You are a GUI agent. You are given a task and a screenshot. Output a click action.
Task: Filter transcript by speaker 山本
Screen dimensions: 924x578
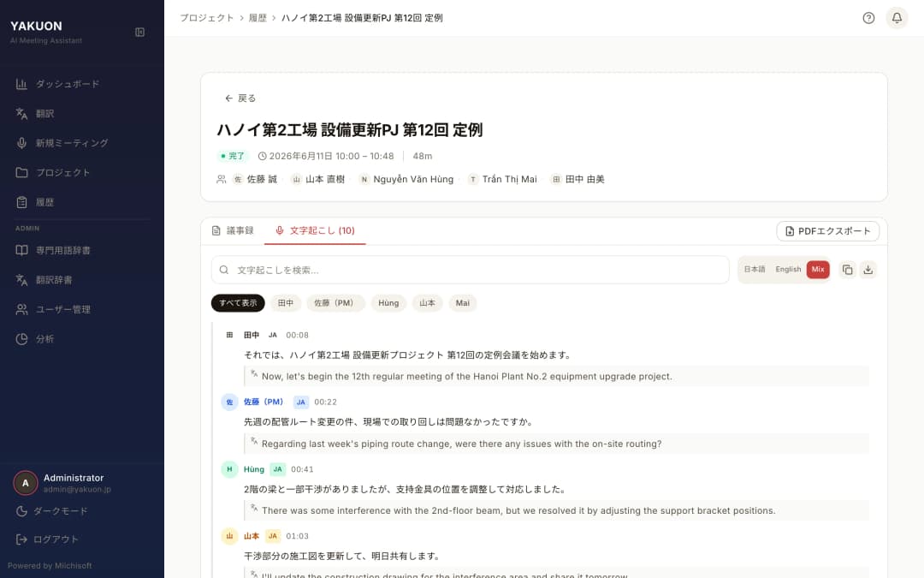pyautogui.click(x=427, y=302)
